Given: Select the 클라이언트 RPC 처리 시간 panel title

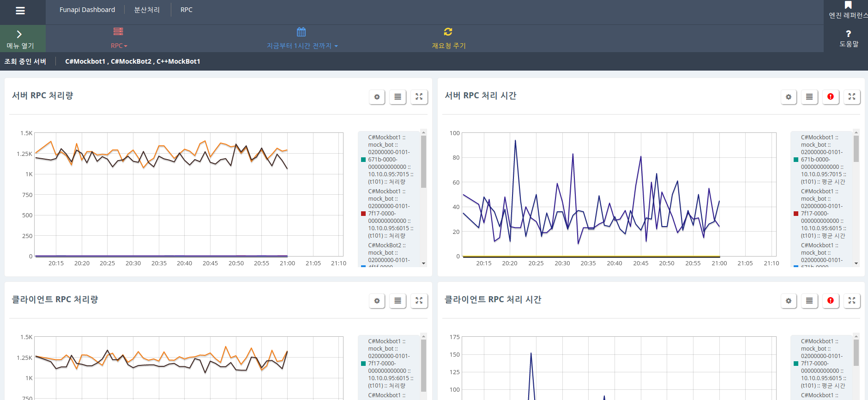Looking at the screenshot, I should click(493, 299).
